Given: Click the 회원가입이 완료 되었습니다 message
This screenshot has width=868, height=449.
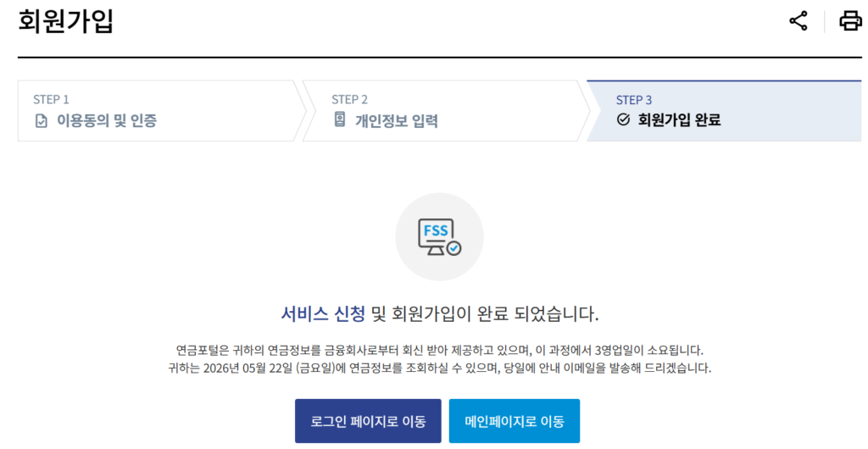Looking at the screenshot, I should click(x=495, y=314).
